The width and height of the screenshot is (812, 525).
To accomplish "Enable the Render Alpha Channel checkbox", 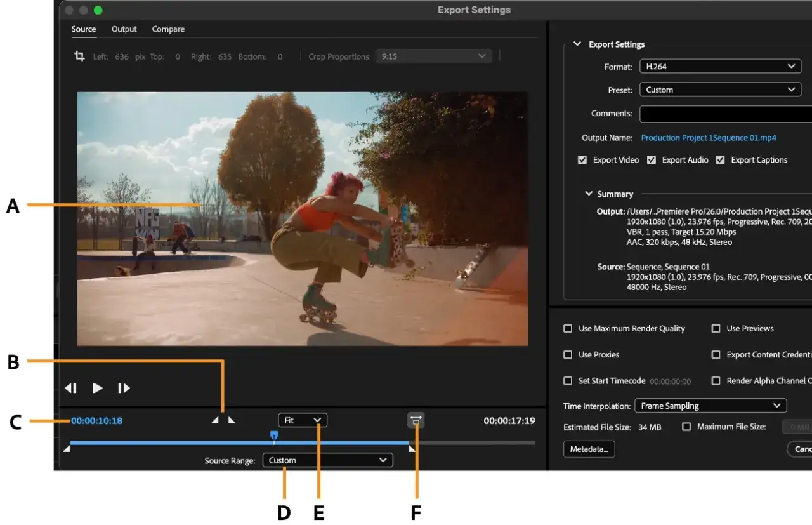I will 716,381.
